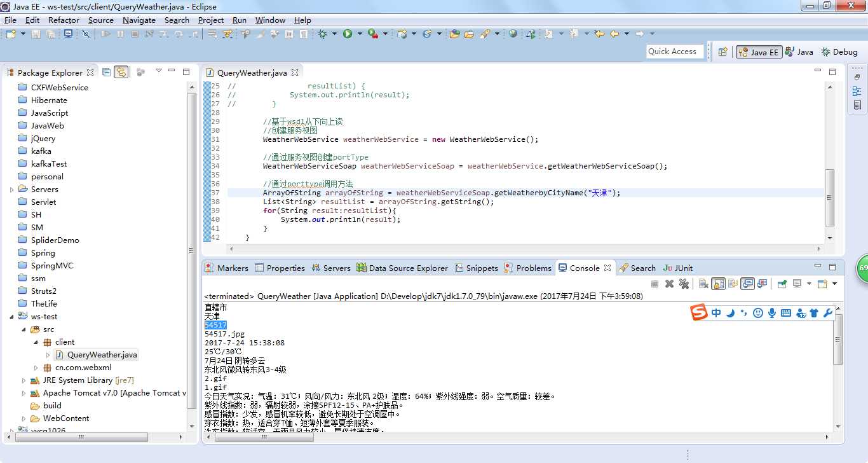Screen dimensions: 868x463
Task: Switch to the Problems tab
Action: click(527, 268)
